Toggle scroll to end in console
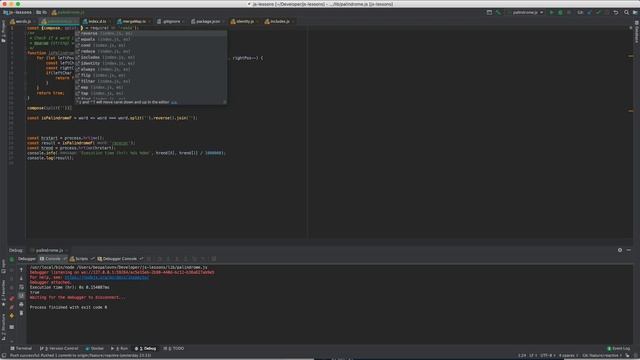Viewport: 640px width, 360px height. 21,296
